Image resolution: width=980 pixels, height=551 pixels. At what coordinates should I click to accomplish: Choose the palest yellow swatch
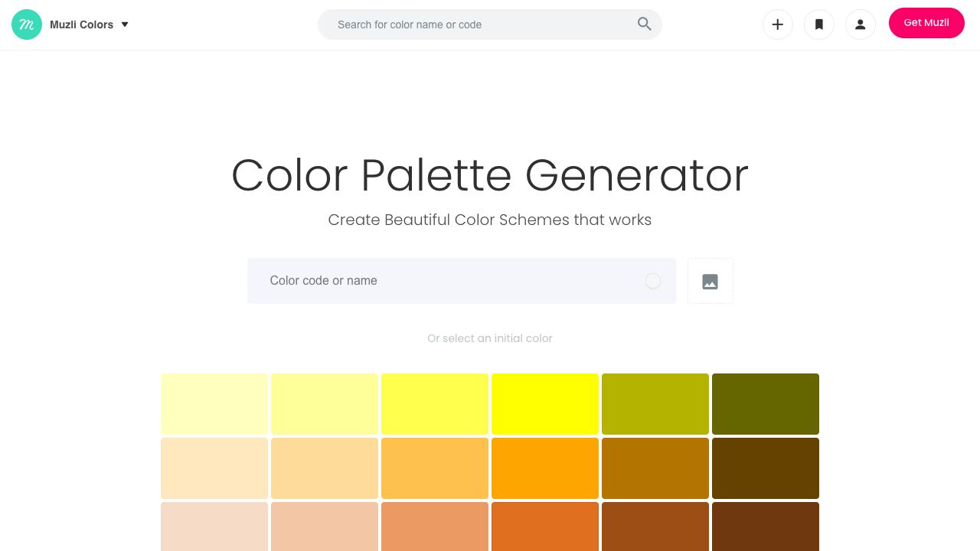(x=214, y=404)
